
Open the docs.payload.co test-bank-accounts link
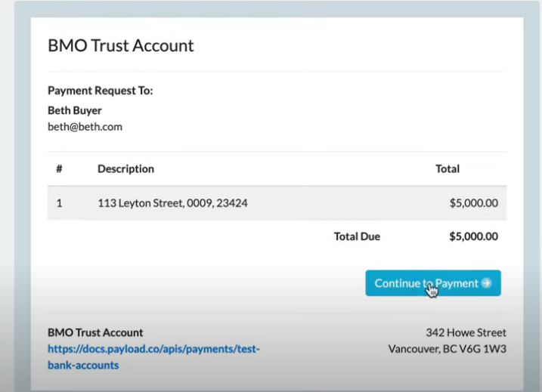[x=153, y=357]
